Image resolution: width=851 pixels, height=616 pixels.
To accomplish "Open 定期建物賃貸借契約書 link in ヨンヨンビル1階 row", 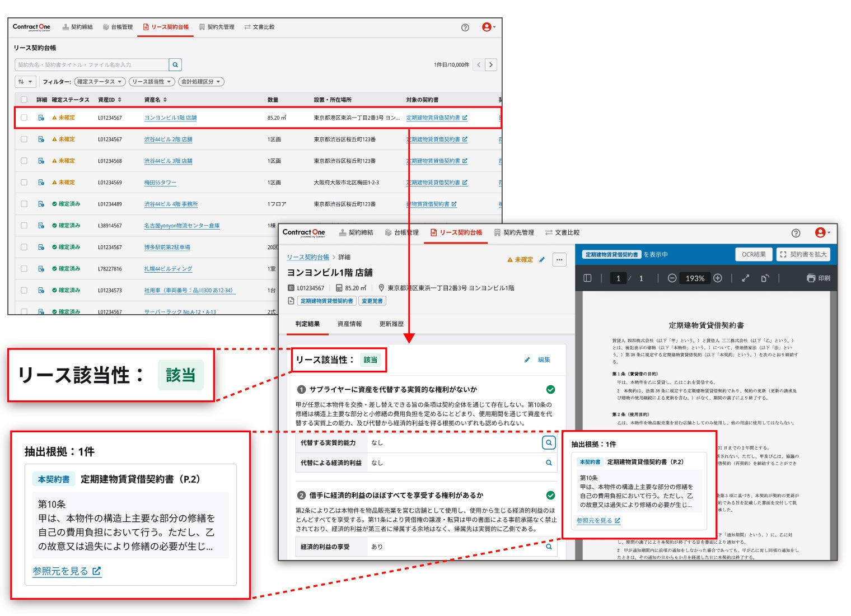I will [437, 118].
